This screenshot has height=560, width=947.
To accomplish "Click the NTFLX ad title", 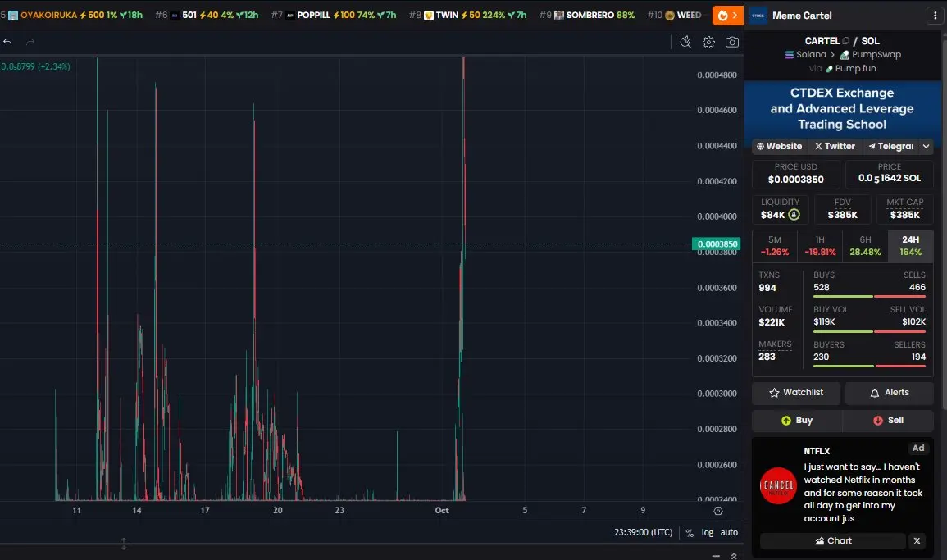I will [x=817, y=451].
